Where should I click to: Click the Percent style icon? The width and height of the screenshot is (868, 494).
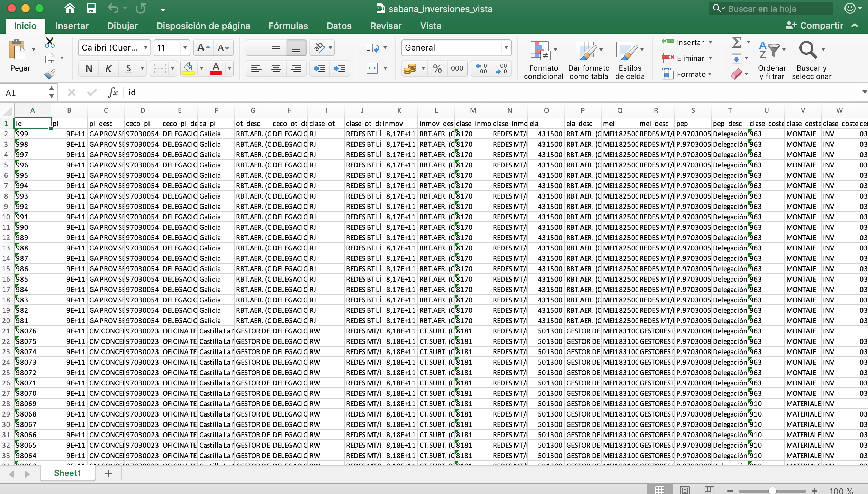tap(437, 68)
